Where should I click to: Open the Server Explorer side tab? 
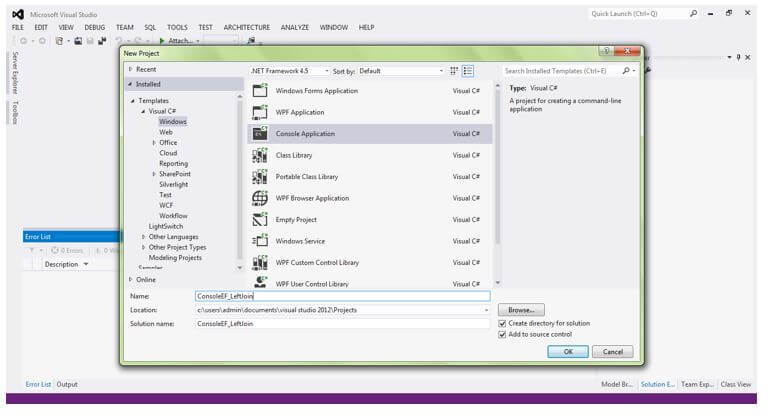click(x=15, y=72)
